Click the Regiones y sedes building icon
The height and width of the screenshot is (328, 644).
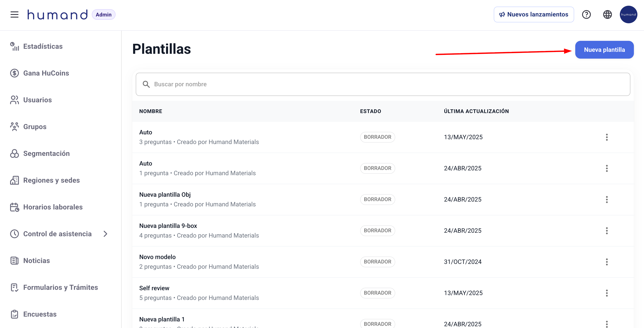(x=14, y=180)
